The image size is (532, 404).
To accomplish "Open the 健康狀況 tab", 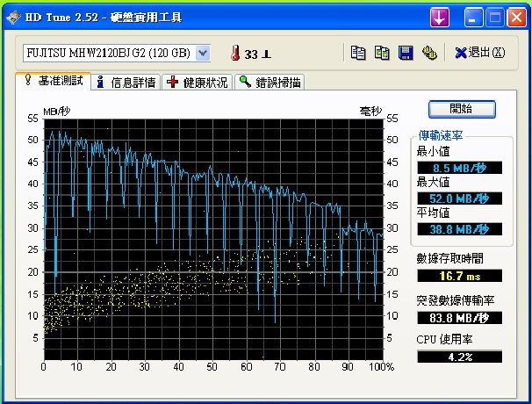I will (198, 82).
